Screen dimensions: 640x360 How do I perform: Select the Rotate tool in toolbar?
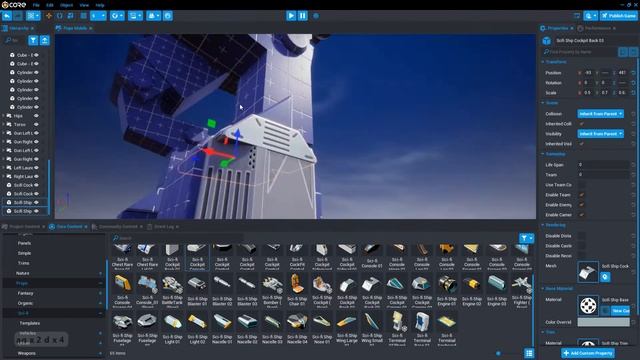(x=60, y=16)
